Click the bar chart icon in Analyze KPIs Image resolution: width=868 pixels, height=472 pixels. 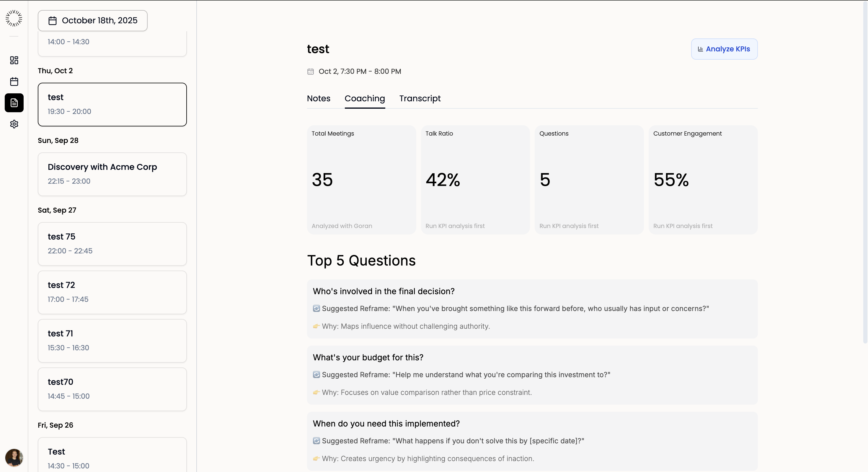click(x=700, y=49)
